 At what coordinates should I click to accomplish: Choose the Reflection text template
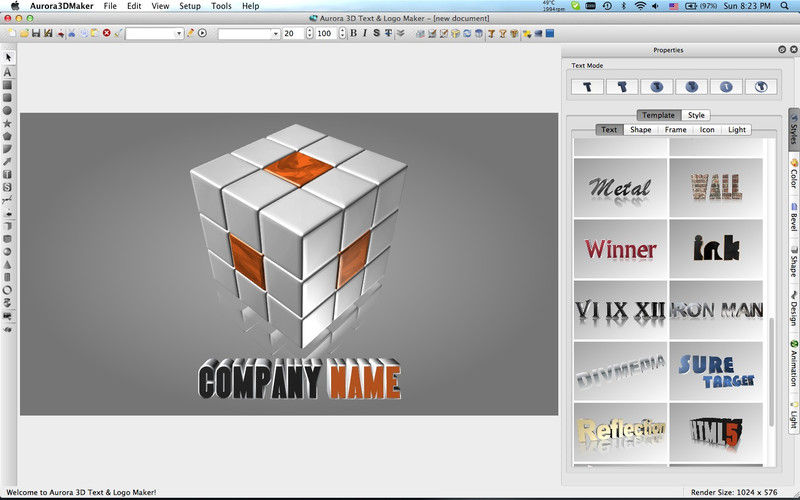(x=620, y=432)
